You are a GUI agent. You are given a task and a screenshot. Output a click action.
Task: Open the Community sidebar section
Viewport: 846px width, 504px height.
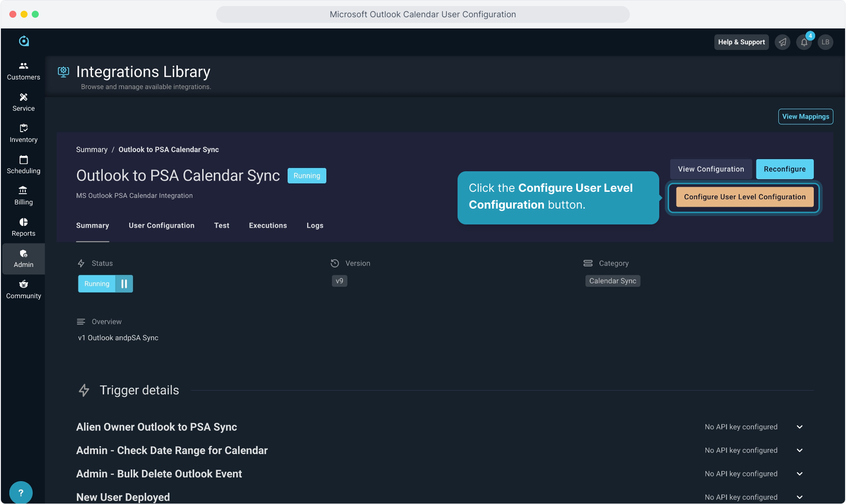pyautogui.click(x=23, y=290)
